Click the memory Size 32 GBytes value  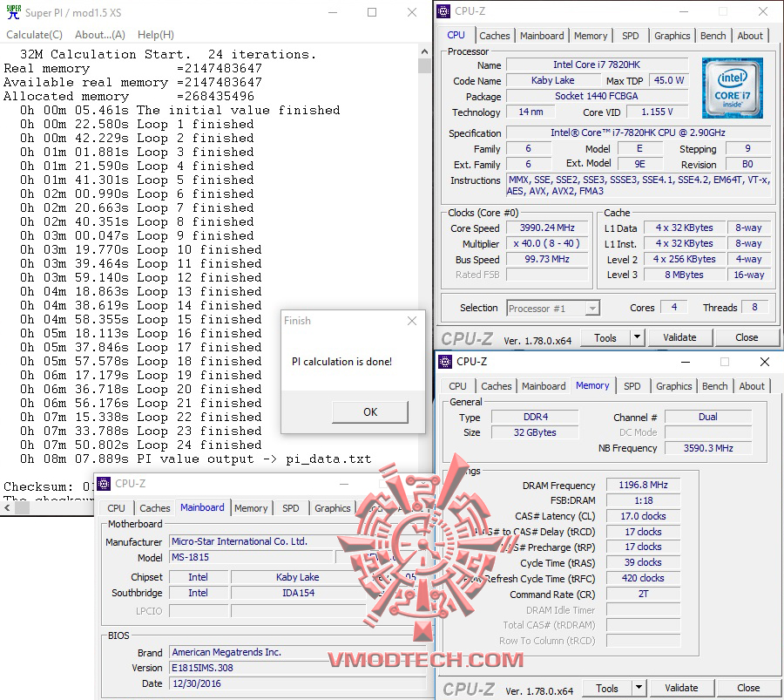535,432
